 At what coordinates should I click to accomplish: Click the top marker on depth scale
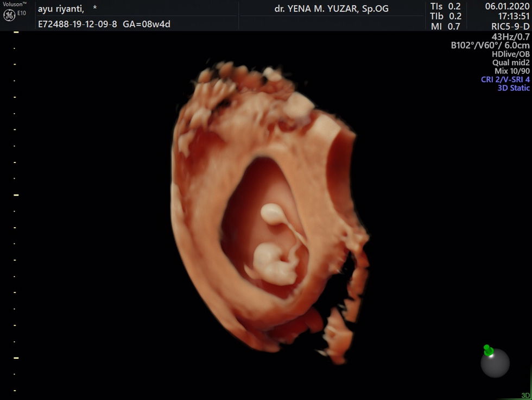16,33
